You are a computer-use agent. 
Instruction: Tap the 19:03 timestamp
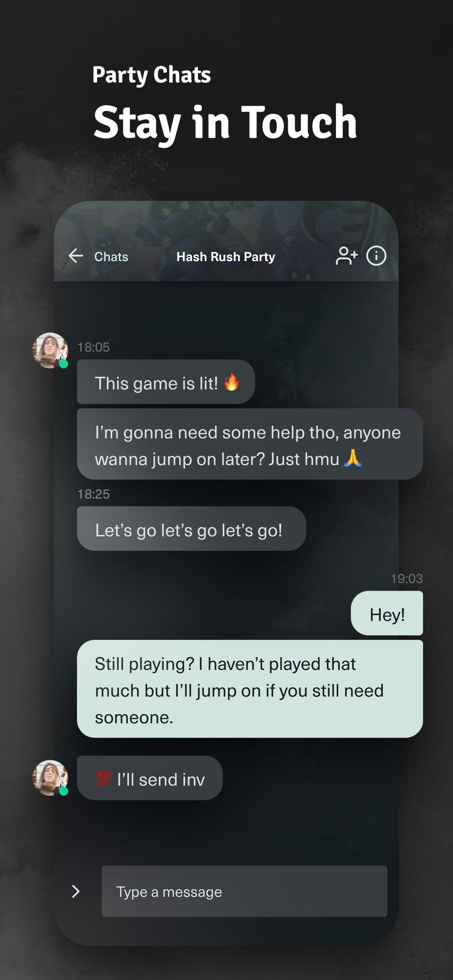click(406, 579)
